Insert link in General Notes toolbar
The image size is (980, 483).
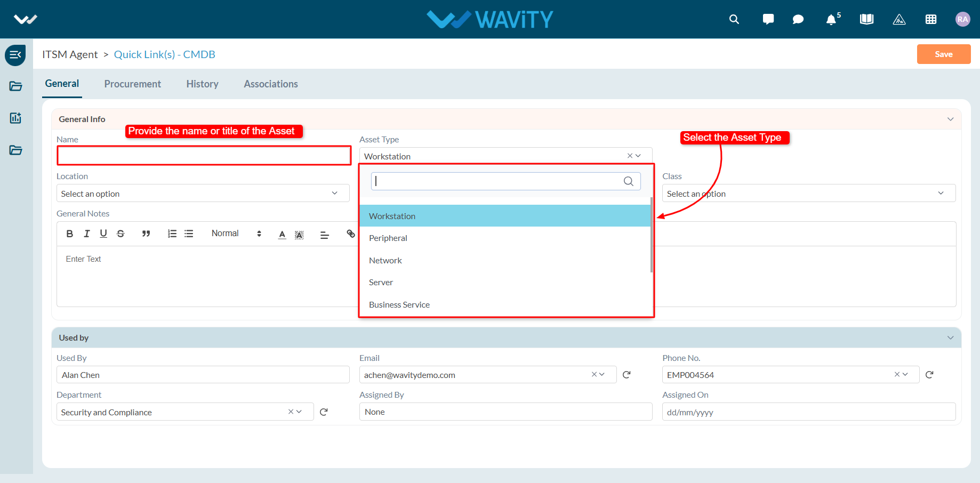(351, 234)
